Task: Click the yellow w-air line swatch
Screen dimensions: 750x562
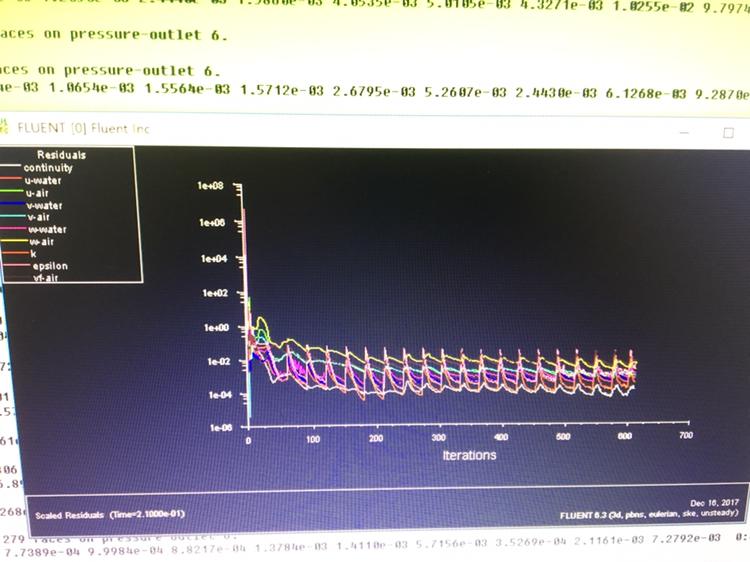Action: [x=14, y=241]
